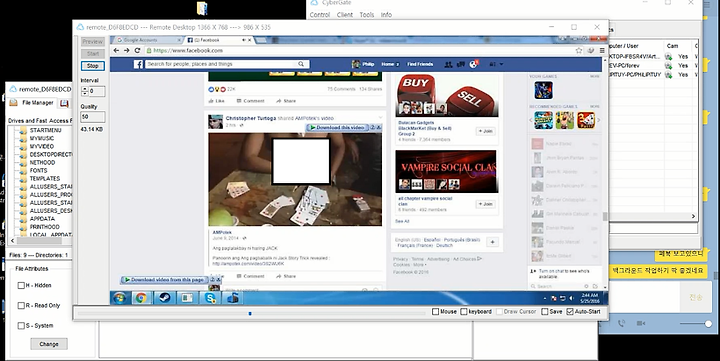Click file tree horizontal scrollbar
The image size is (720, 361).
pos(40,241)
